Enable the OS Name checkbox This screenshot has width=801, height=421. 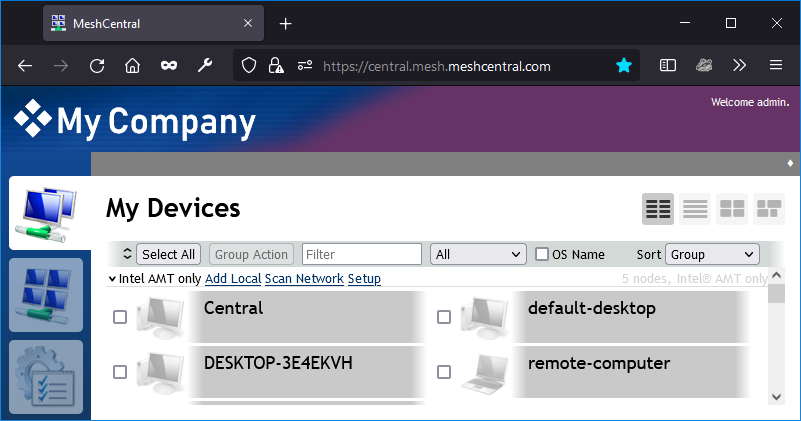coord(542,254)
